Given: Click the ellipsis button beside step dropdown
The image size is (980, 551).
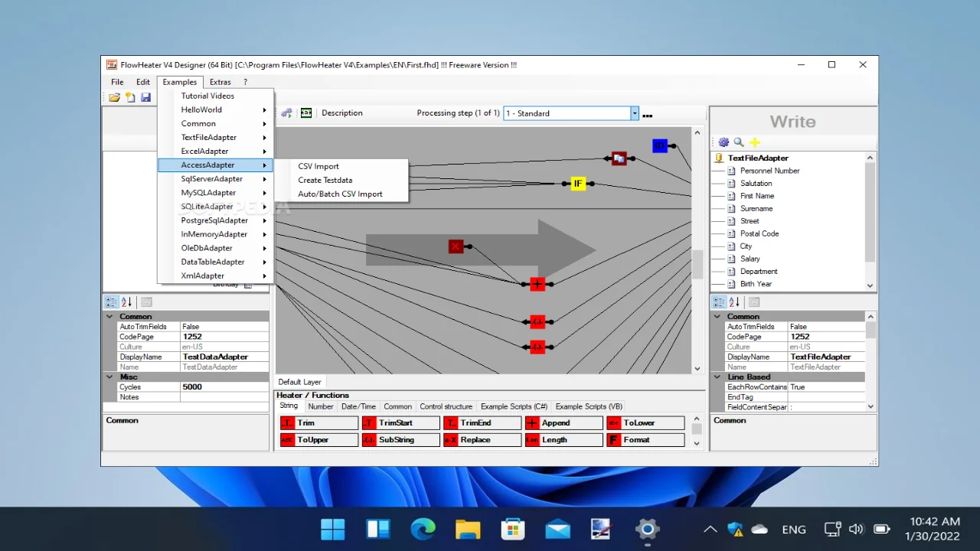Looking at the screenshot, I should point(648,115).
